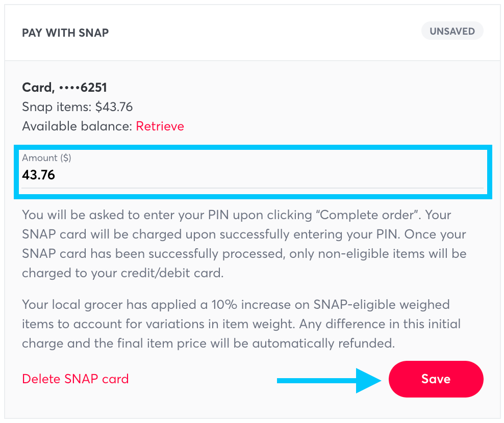Click the "automatically refunded" sentence ending
The width and height of the screenshot is (504, 423).
point(326,343)
